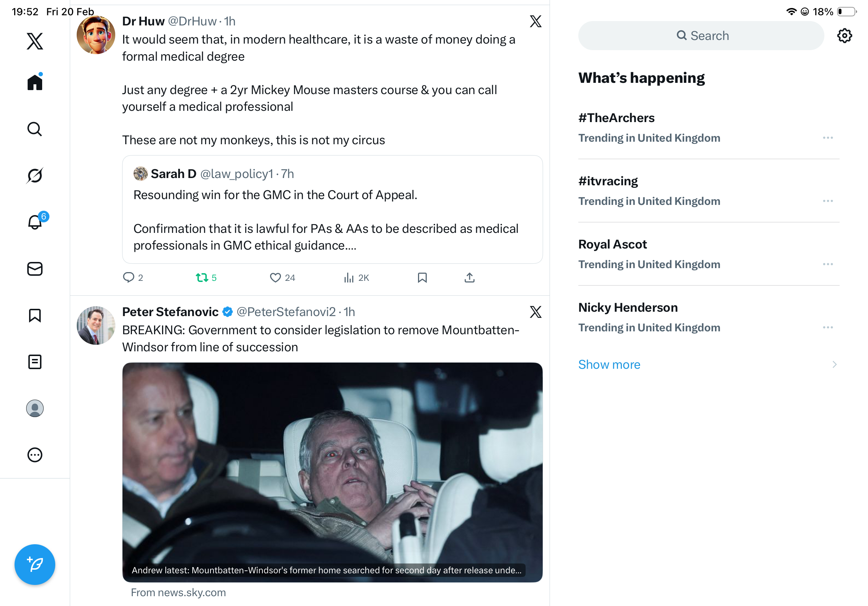Open the Home feed icon
Image resolution: width=868 pixels, height=606 pixels.
click(x=35, y=82)
